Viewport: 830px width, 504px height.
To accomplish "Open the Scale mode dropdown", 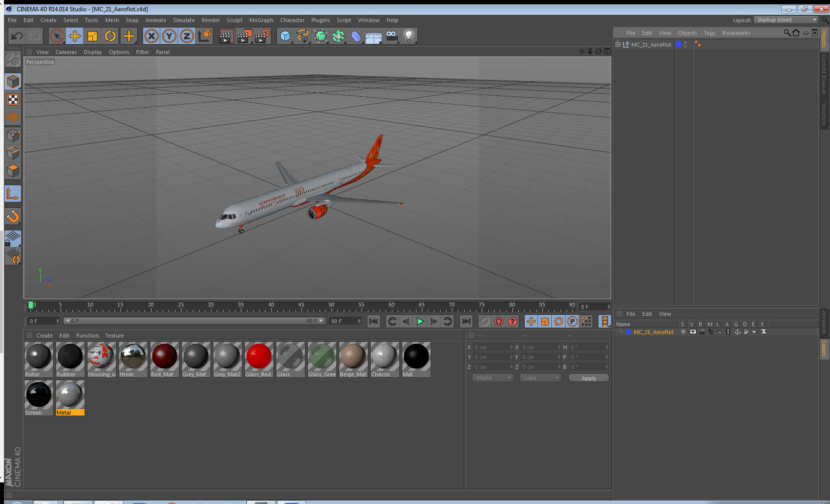I will pos(540,378).
